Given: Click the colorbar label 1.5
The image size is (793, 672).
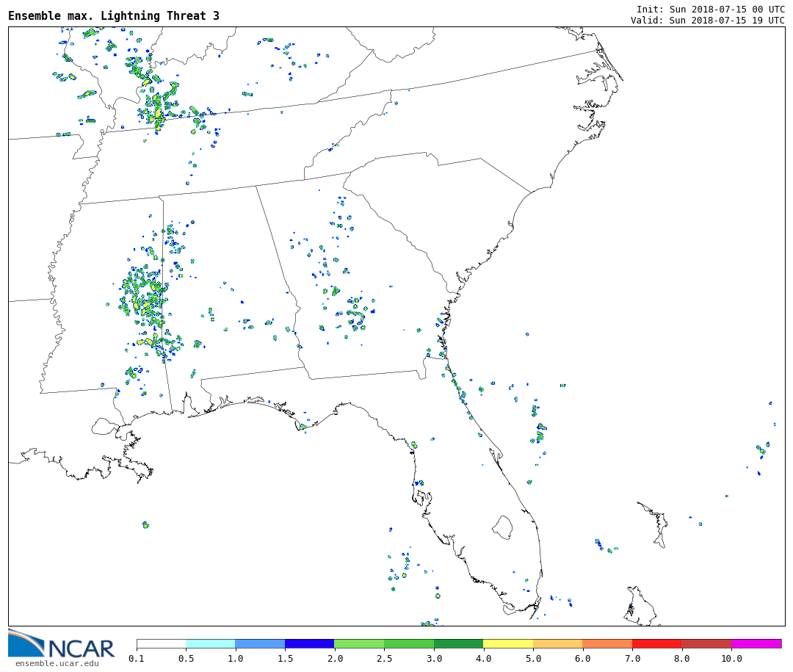Looking at the screenshot, I should click(x=285, y=658).
